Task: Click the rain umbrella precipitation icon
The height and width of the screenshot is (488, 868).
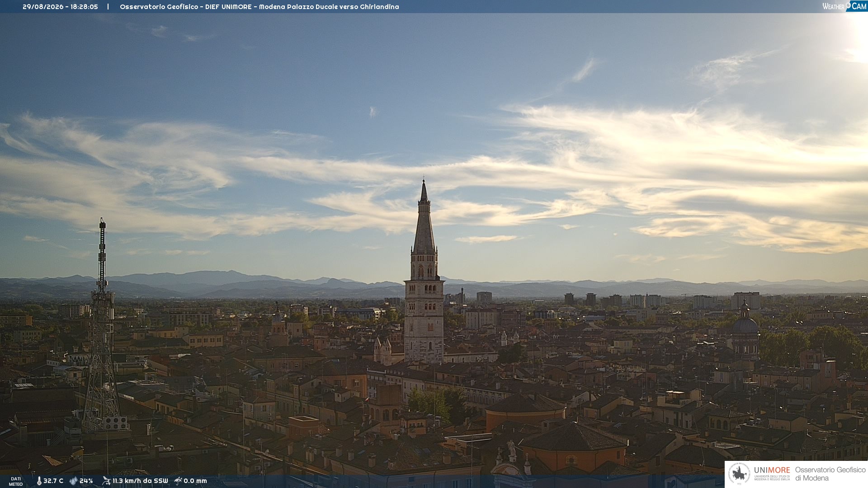Action: [x=178, y=481]
